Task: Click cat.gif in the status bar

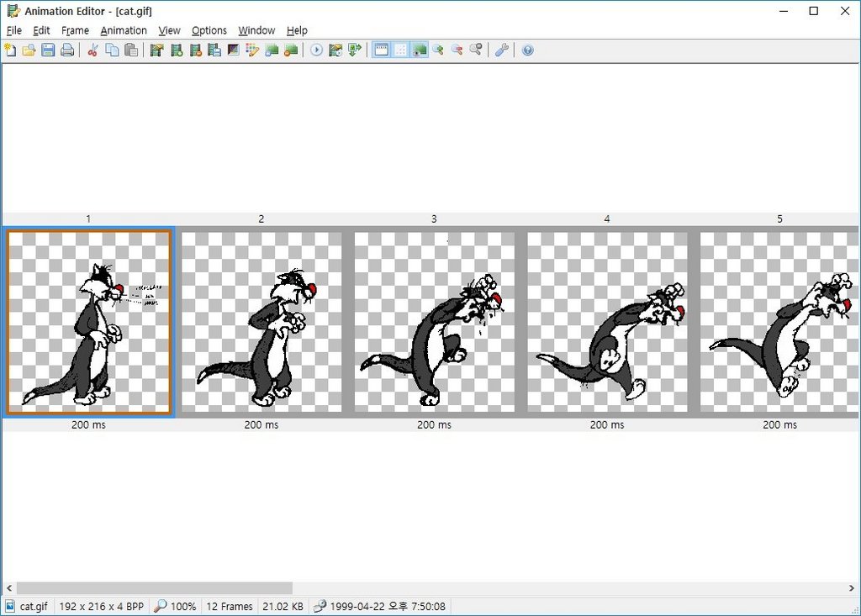Action: click(x=34, y=606)
